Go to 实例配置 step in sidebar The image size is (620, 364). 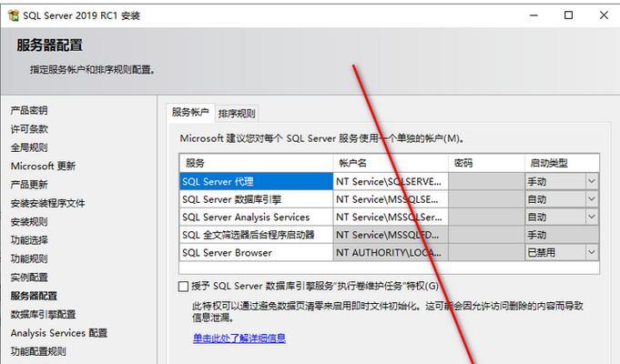pos(29,278)
